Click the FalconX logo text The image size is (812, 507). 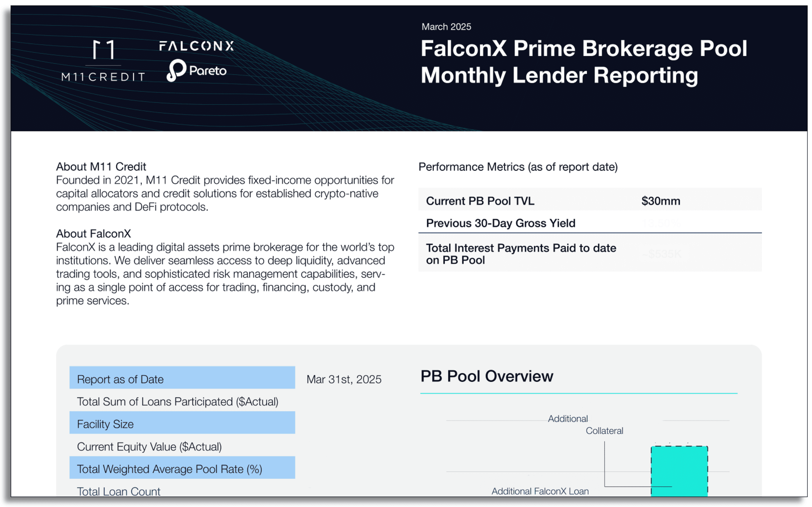[196, 46]
